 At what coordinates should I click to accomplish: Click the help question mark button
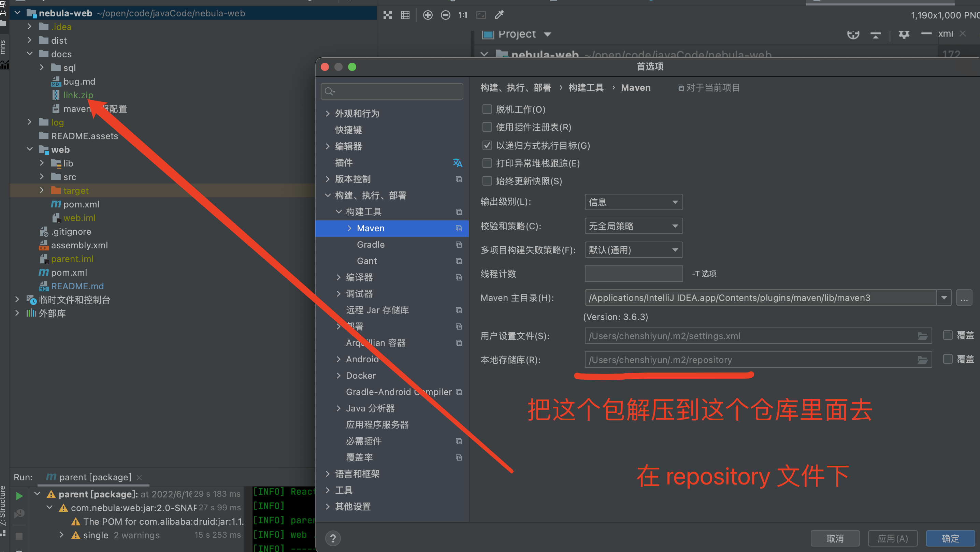click(x=333, y=538)
